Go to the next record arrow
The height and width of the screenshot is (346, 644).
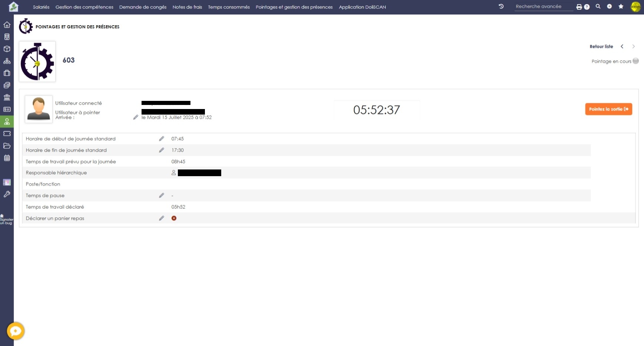pos(634,46)
